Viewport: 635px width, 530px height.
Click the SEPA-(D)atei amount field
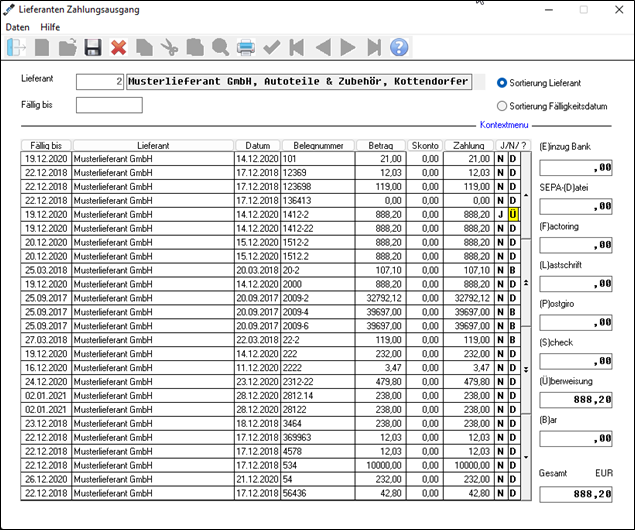click(x=575, y=206)
